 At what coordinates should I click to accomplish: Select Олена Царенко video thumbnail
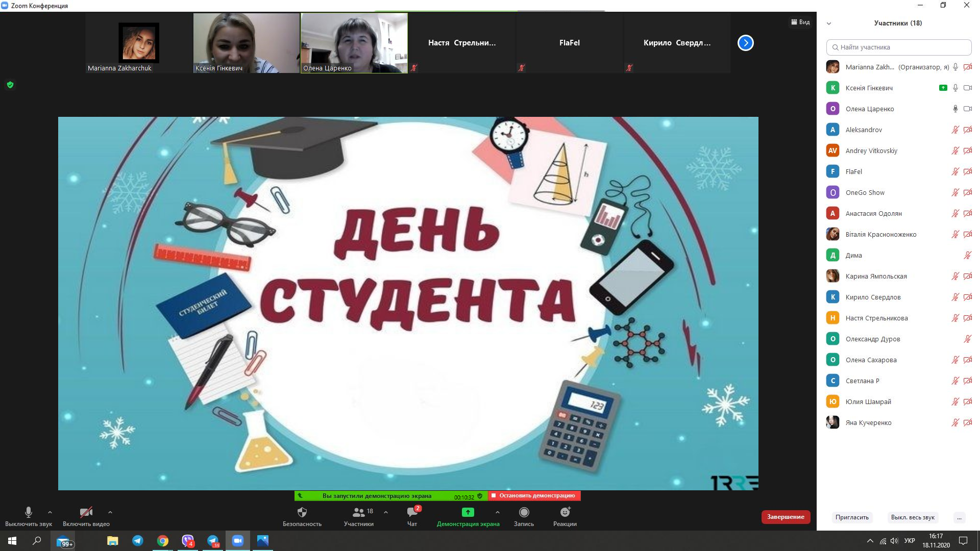(354, 43)
